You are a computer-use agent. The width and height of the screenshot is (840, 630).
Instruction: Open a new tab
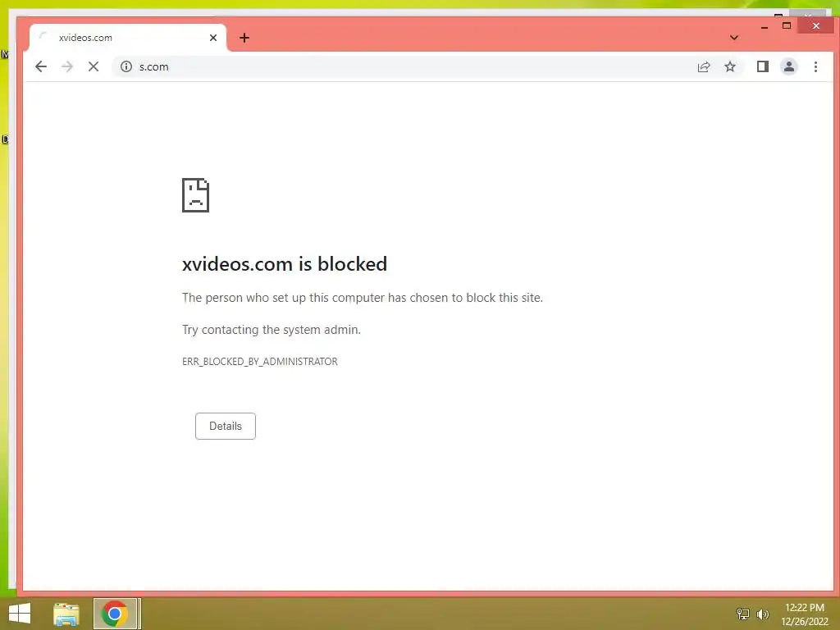[x=244, y=38]
